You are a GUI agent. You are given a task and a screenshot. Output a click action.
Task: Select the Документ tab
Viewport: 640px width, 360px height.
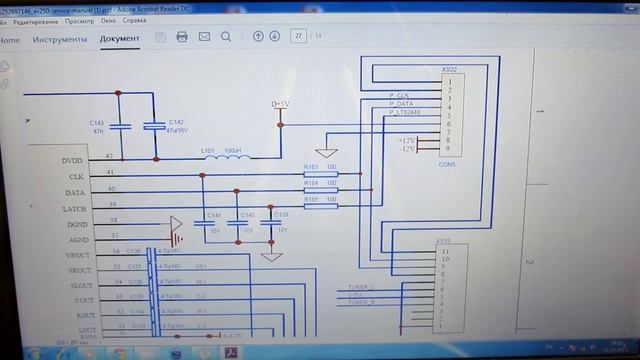coord(120,39)
